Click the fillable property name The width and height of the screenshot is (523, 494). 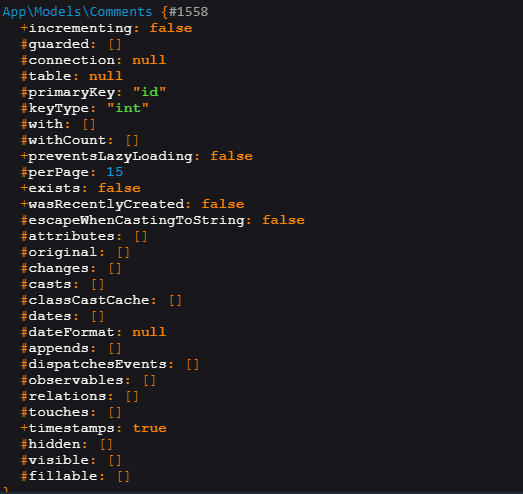click(63, 476)
